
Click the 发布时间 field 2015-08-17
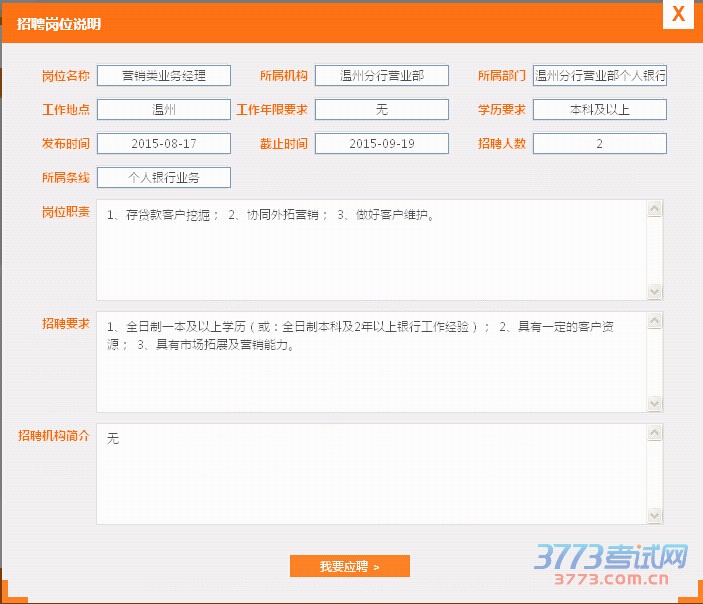click(x=164, y=144)
